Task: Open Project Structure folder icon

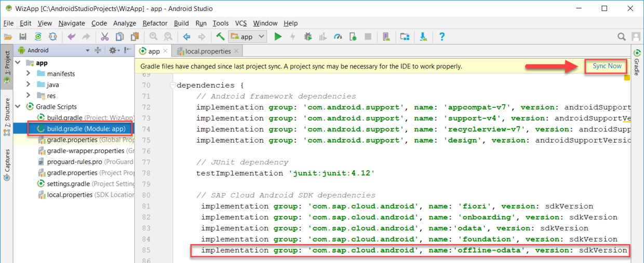Action: point(405,37)
